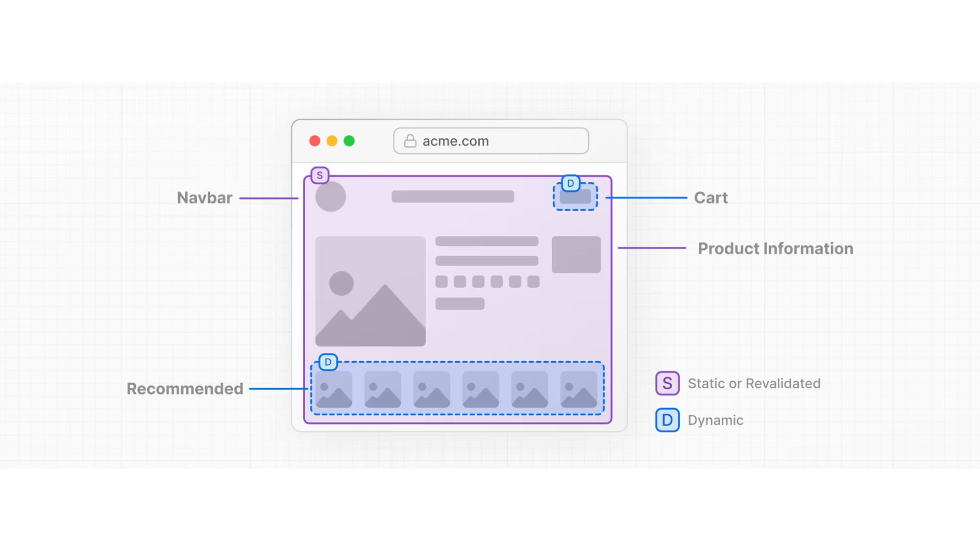Click the D badge on recommended row
The width and height of the screenshot is (980, 551).
(x=328, y=362)
